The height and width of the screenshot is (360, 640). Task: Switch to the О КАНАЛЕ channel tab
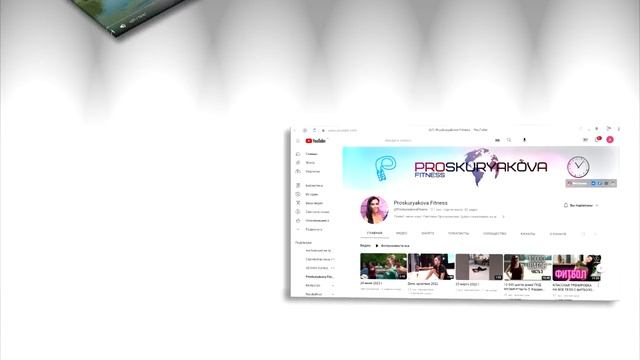[558, 234]
